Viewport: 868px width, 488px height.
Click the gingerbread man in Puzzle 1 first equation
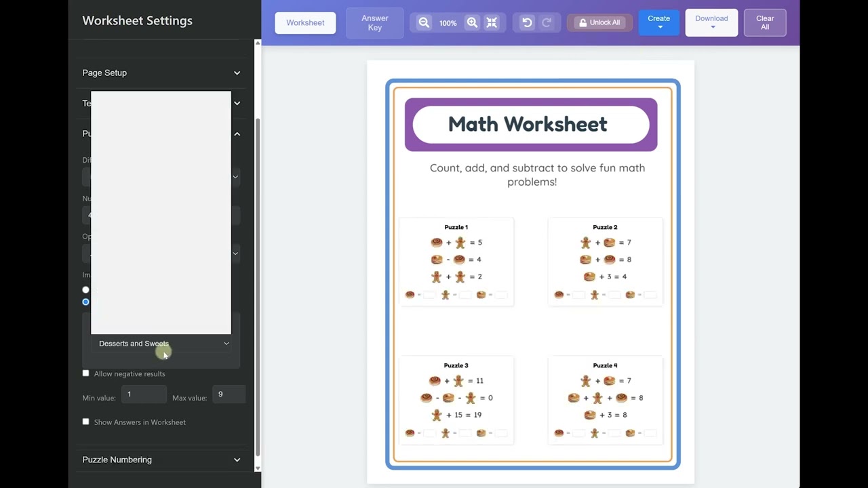460,242
